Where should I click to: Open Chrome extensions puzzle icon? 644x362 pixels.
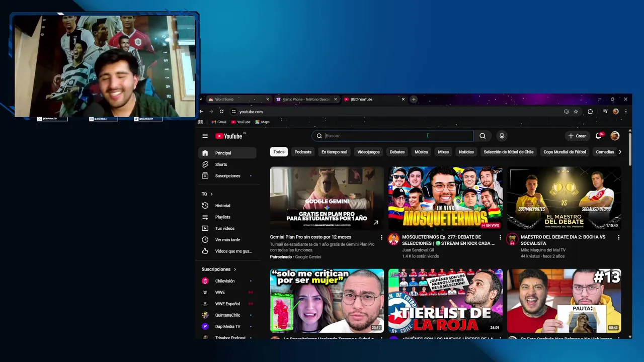[x=590, y=112]
